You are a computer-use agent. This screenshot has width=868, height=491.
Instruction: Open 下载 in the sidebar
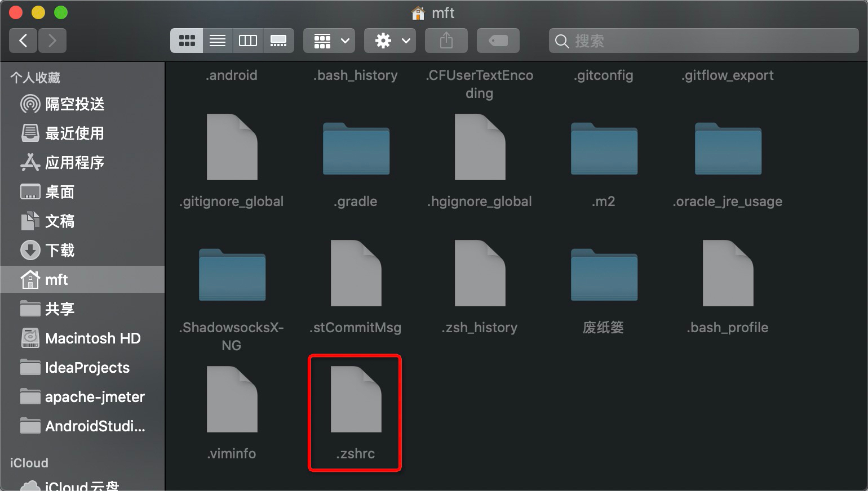coord(82,251)
